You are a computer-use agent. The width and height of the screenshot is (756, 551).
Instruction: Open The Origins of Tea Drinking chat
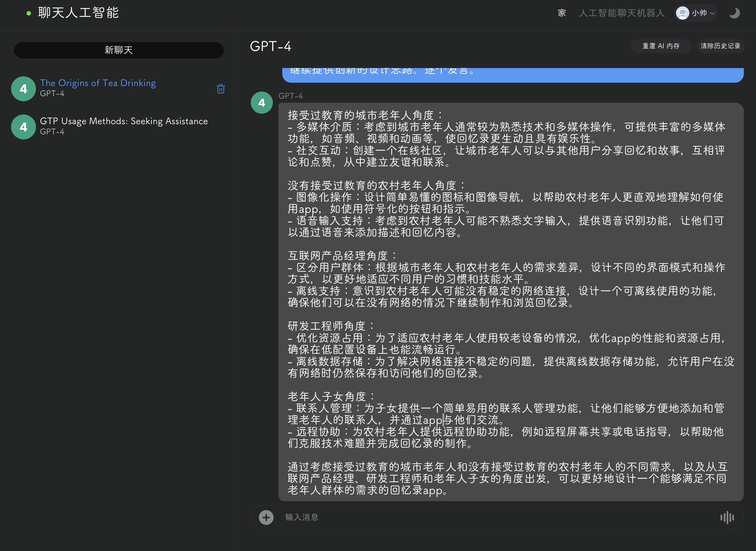tap(98, 83)
